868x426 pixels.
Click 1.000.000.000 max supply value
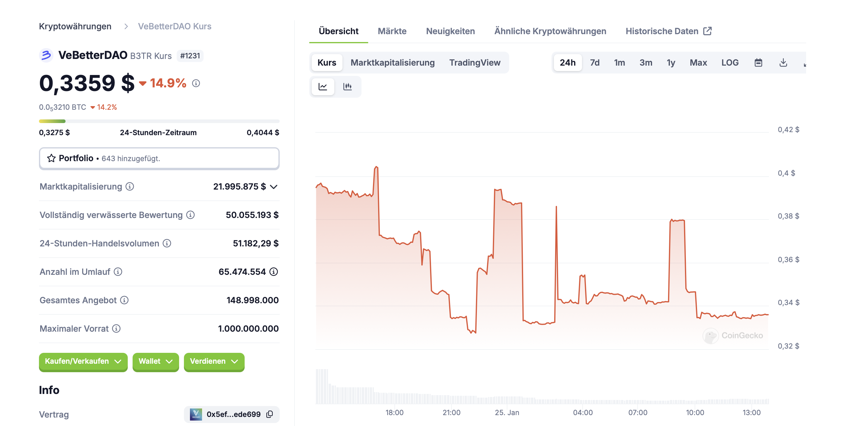(x=248, y=328)
